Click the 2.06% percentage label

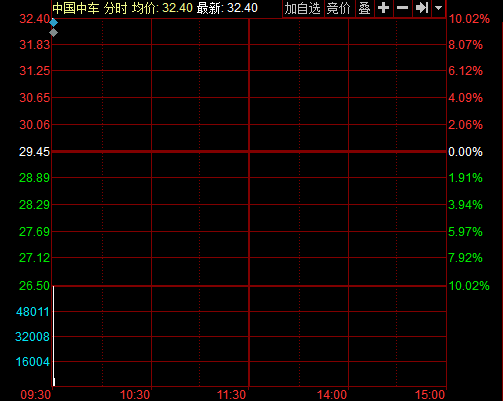[x=466, y=125]
